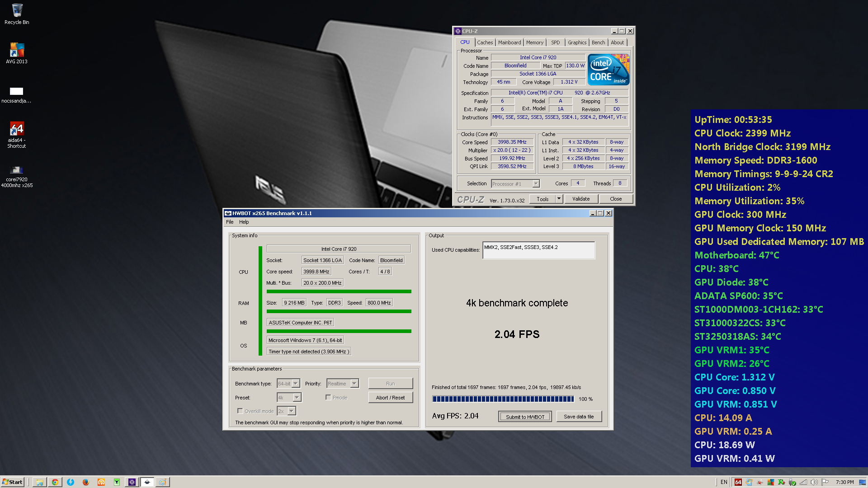This screenshot has width=868, height=488.
Task: Switch to HWBOT x265 taskbar button
Action: click(147, 482)
